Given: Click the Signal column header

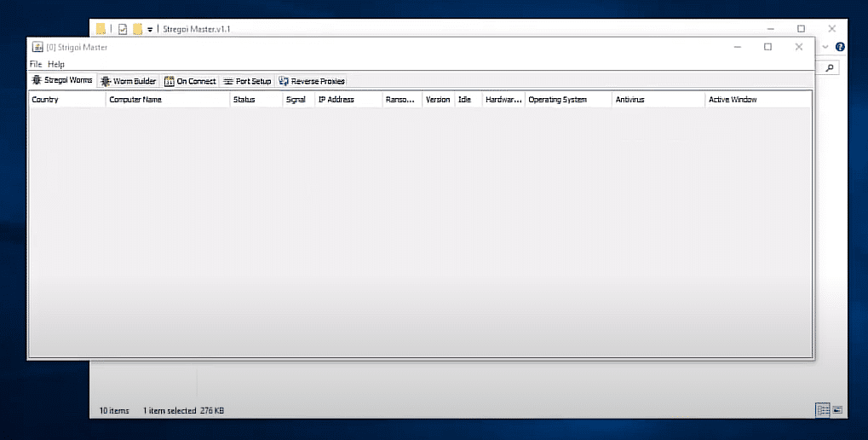Looking at the screenshot, I should coord(299,100).
